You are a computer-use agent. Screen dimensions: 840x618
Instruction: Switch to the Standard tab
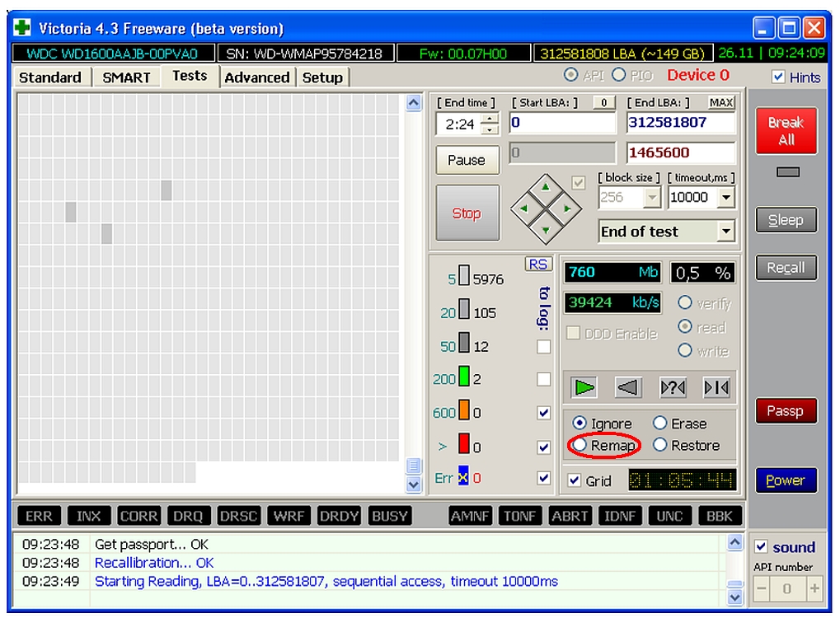[50, 77]
